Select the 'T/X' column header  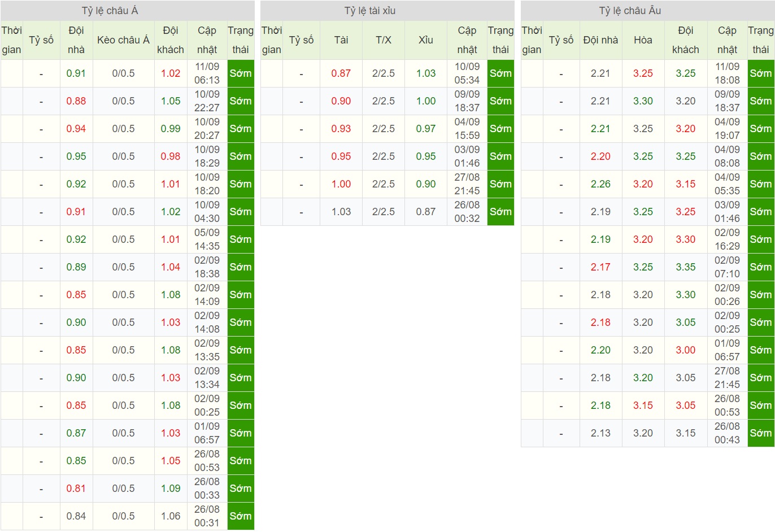[x=384, y=40]
